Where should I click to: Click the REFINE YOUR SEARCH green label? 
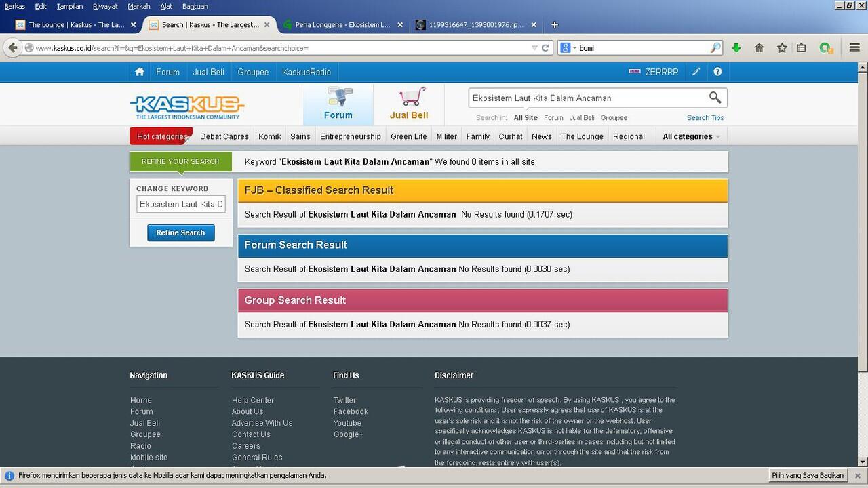click(180, 161)
